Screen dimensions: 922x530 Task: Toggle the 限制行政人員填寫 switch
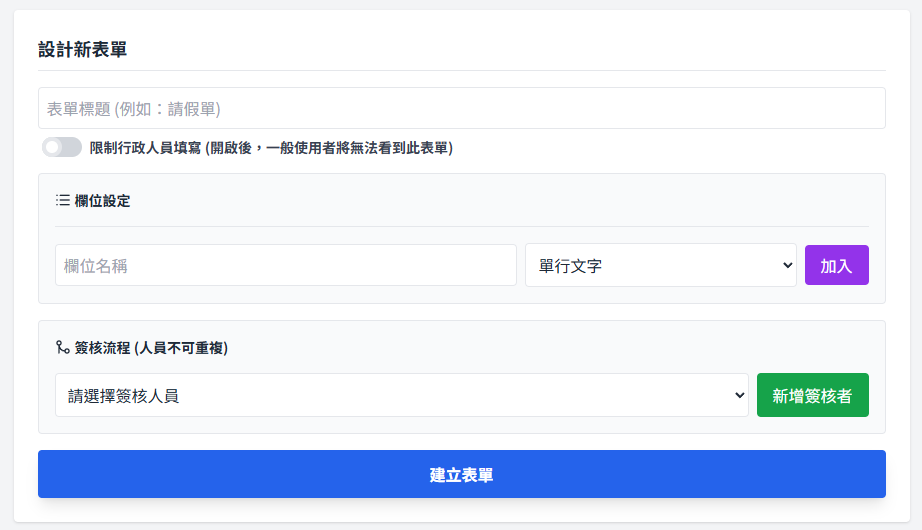tap(61, 148)
